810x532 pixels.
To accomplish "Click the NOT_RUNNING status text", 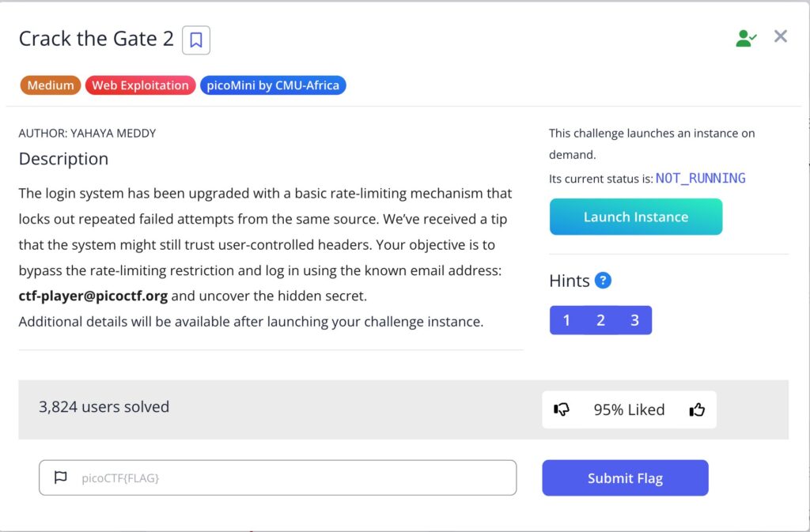I will click(700, 178).
